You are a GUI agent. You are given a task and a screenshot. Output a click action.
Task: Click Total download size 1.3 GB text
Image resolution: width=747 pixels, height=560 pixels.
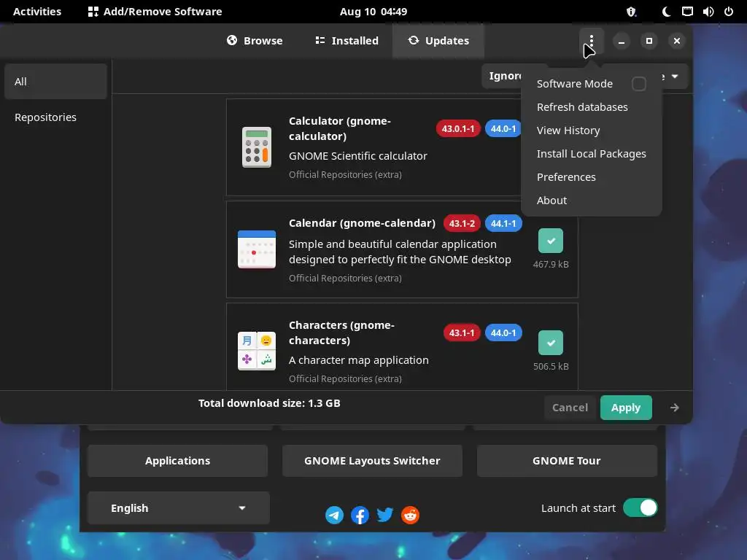pos(269,403)
